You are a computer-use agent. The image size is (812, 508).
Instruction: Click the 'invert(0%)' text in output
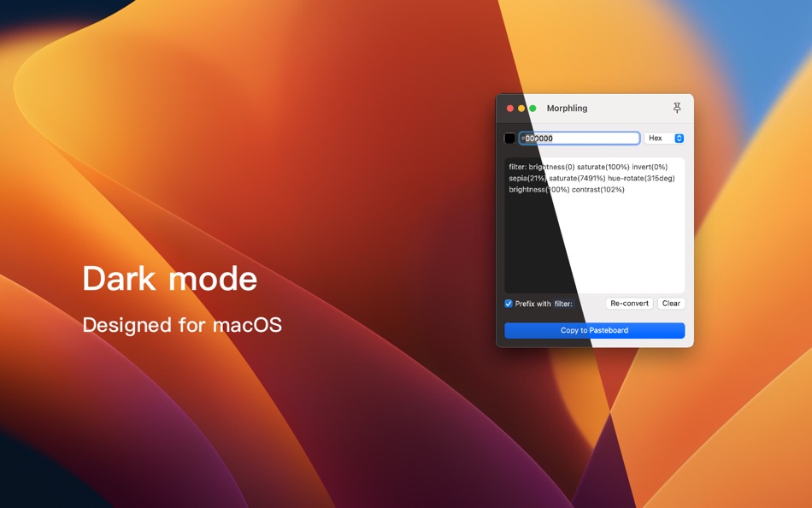click(650, 167)
